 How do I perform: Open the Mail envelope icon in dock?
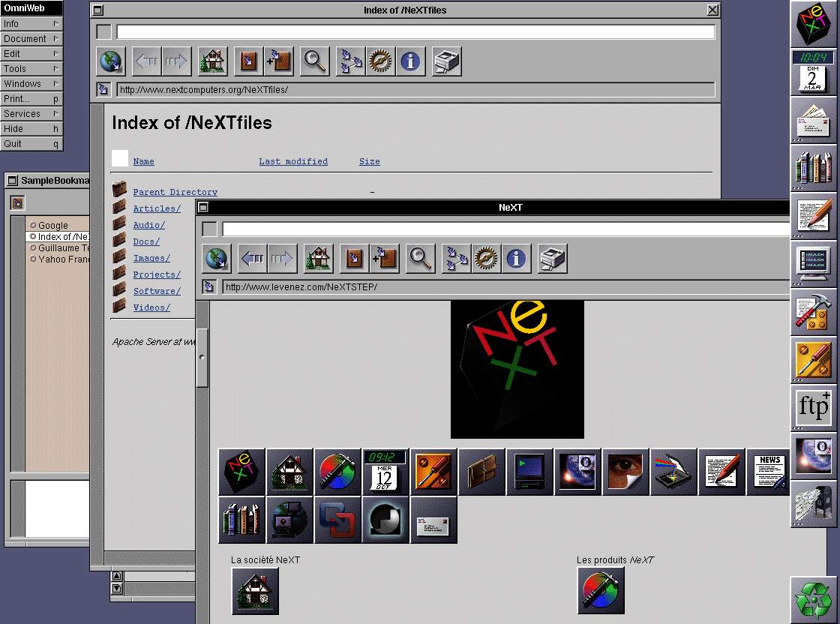[813, 120]
